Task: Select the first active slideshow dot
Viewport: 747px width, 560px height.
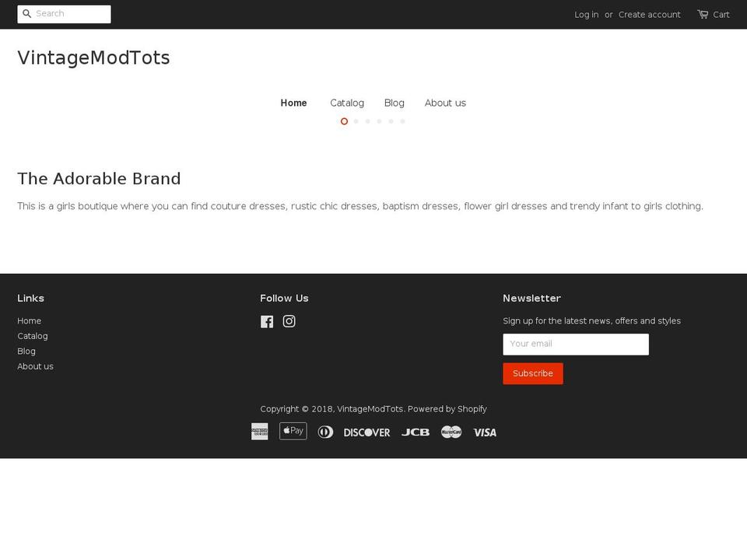Action: 344,121
